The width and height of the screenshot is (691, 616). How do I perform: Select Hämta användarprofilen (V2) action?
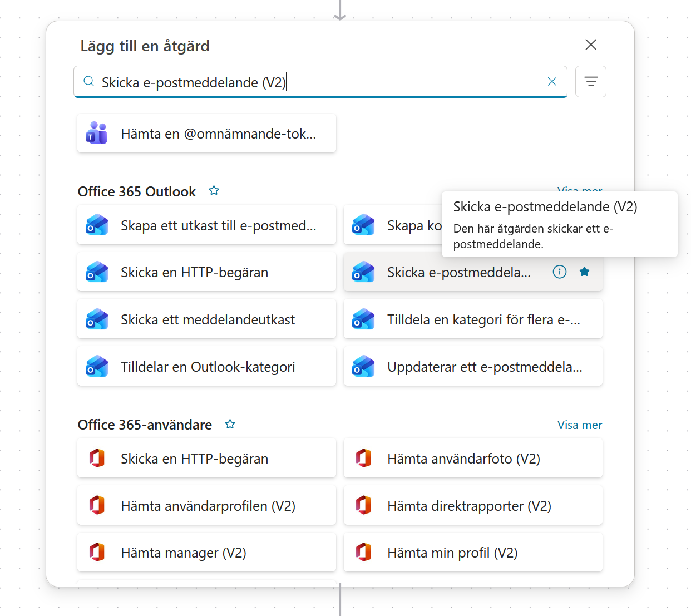point(206,506)
